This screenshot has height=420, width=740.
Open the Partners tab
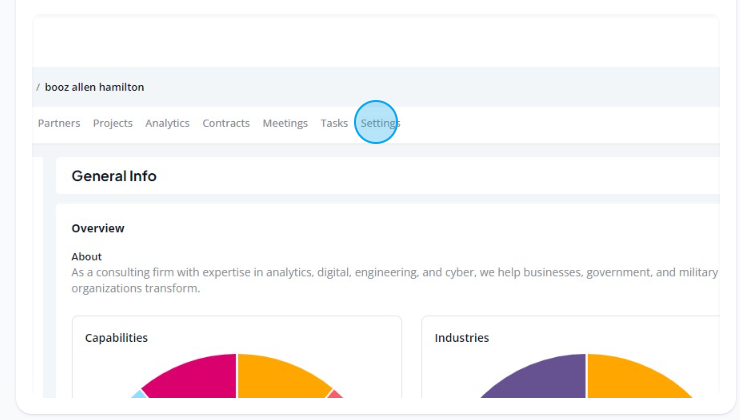[59, 123]
